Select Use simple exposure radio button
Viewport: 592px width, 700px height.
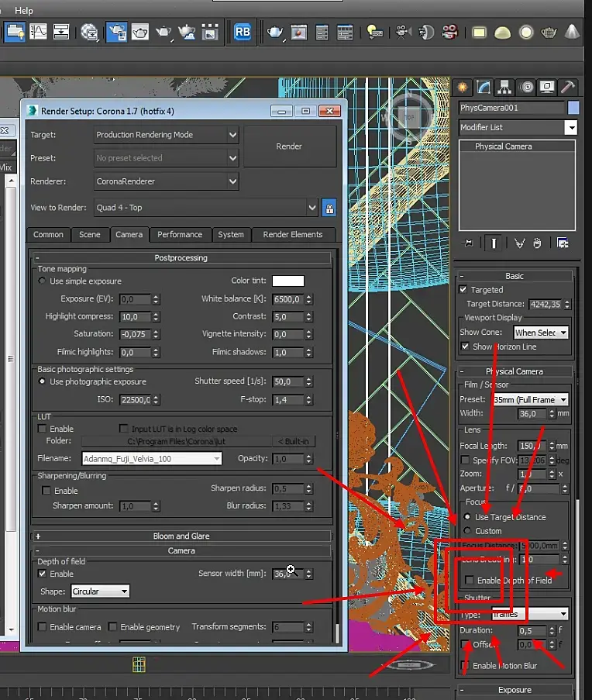point(42,281)
